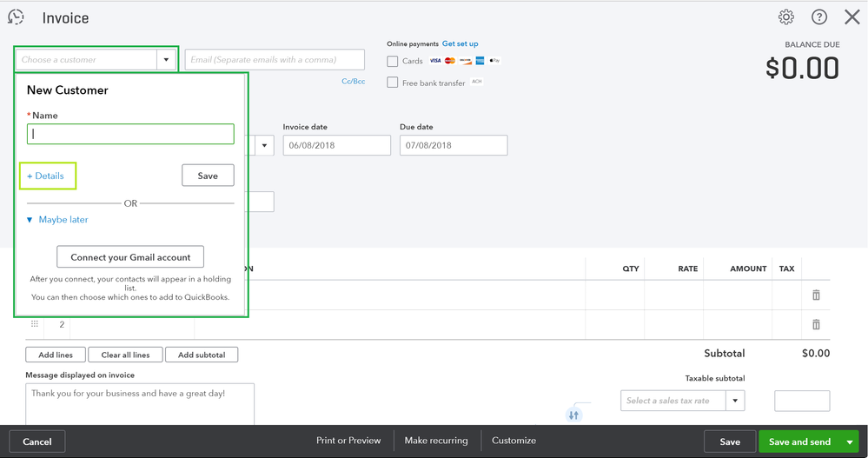Open Save and send dropdown arrow

point(850,441)
